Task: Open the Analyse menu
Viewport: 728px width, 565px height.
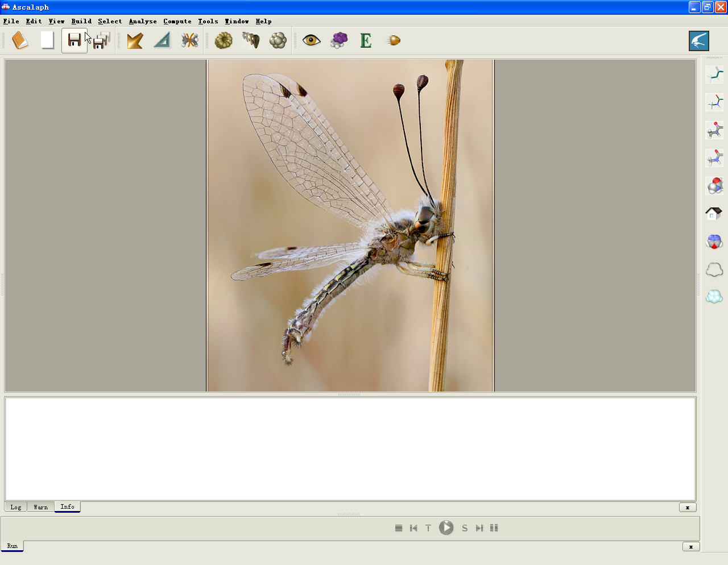Action: point(143,21)
